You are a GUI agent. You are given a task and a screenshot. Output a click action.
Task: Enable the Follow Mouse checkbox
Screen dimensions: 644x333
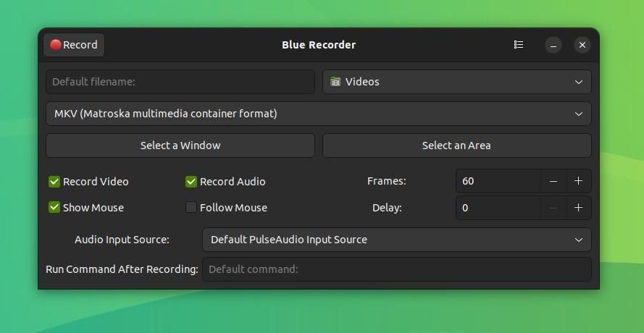(191, 207)
